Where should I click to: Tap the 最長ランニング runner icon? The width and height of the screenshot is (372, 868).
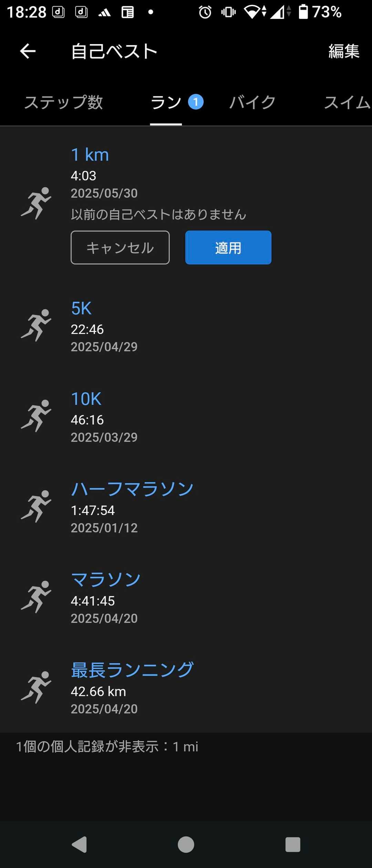coord(36,687)
